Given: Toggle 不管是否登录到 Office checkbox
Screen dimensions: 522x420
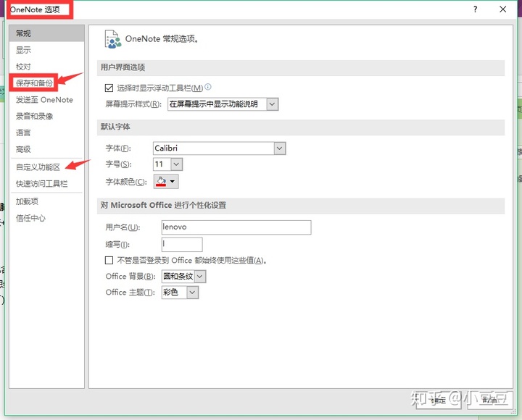Looking at the screenshot, I should coord(109,260).
